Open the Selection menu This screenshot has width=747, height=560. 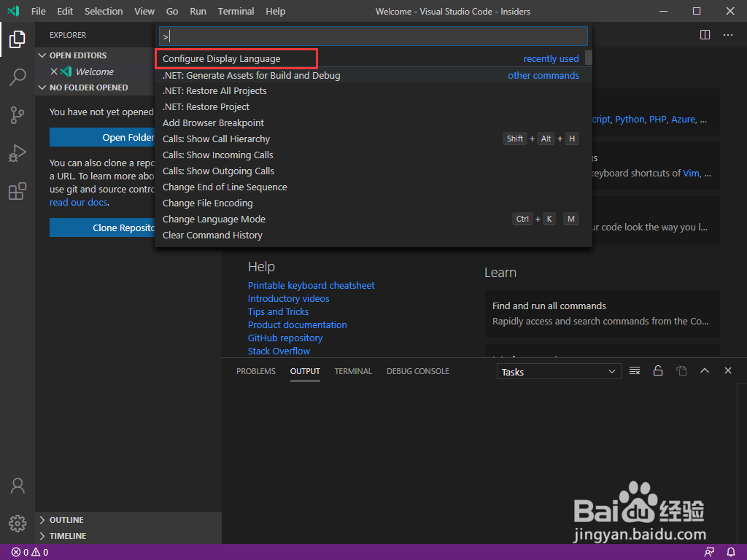click(104, 11)
